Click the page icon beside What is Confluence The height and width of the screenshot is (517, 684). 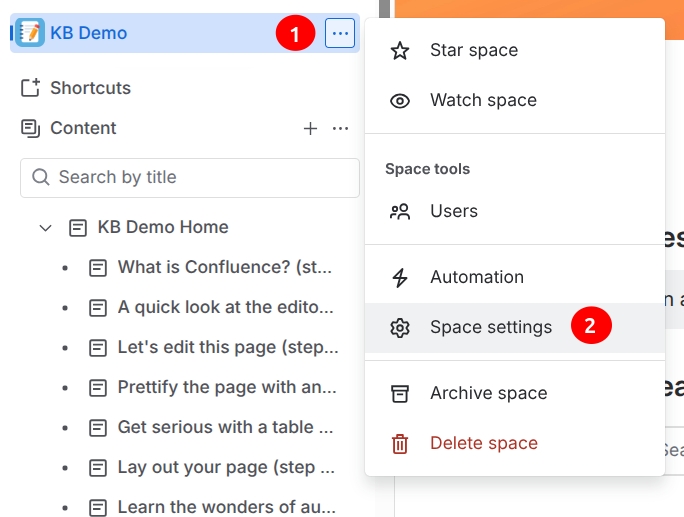click(98, 268)
